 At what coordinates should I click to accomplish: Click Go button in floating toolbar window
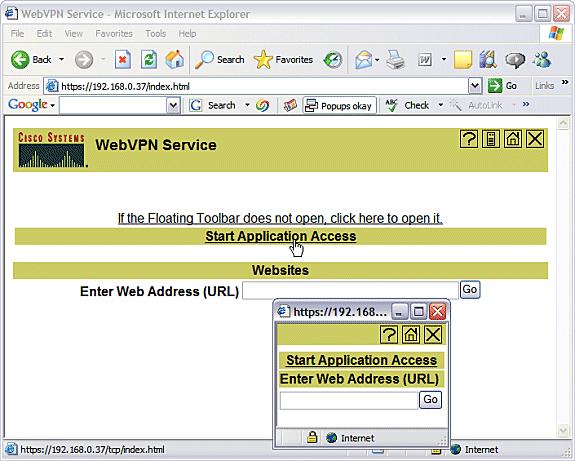pyautogui.click(x=431, y=399)
